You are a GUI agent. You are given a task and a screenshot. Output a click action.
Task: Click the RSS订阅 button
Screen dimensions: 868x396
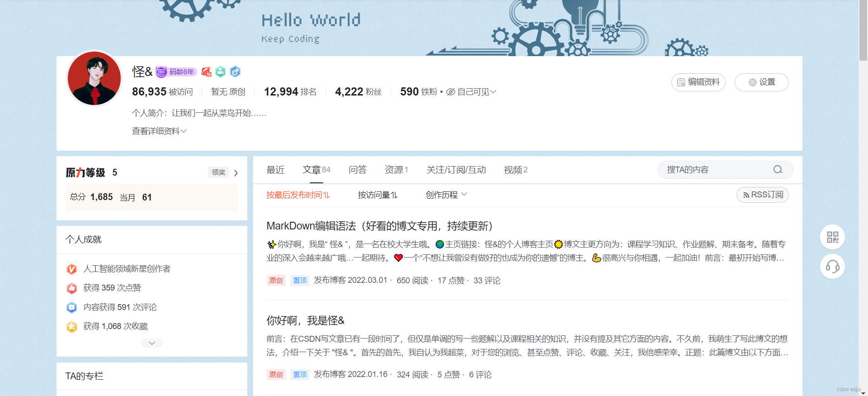[x=763, y=195]
